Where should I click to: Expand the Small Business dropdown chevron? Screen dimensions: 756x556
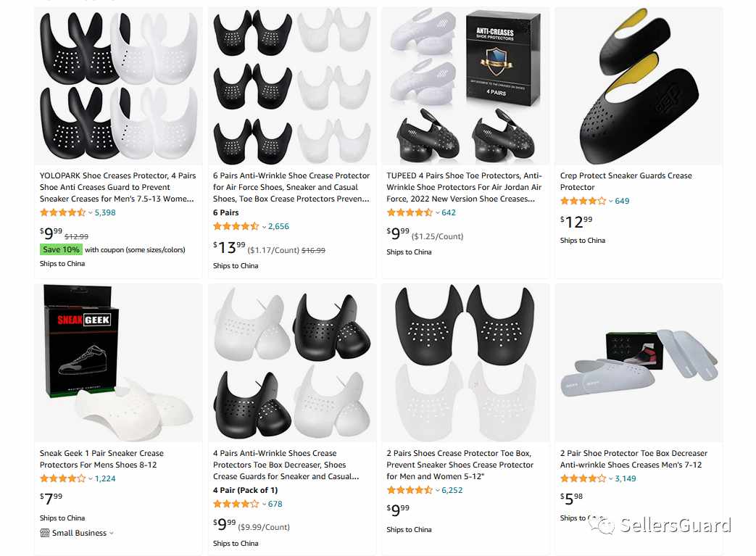pyautogui.click(x=112, y=534)
